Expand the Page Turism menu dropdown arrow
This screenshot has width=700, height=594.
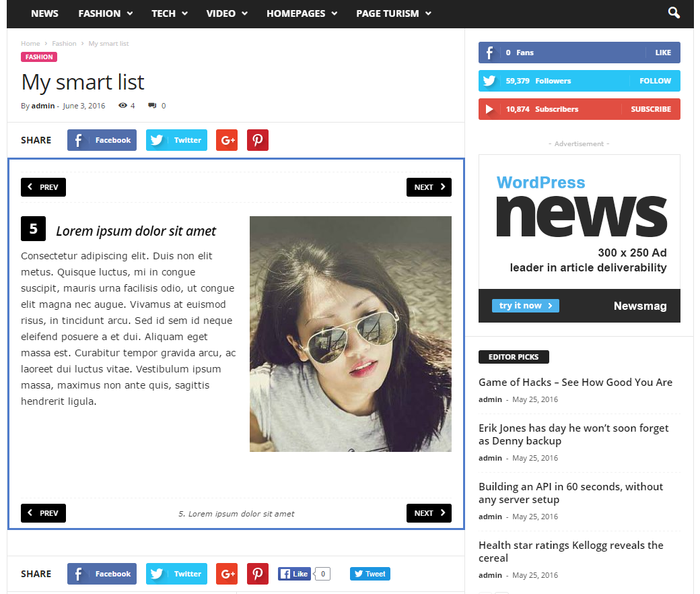point(428,13)
